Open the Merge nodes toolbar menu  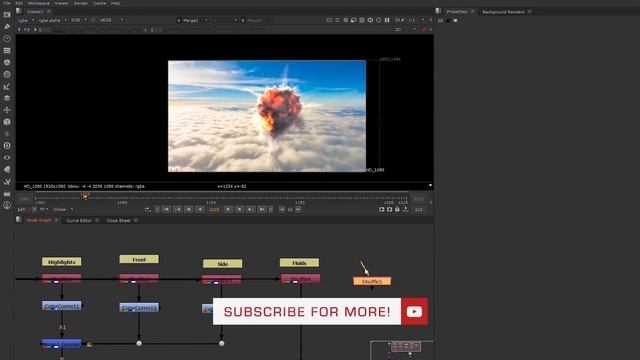pyautogui.click(x=7, y=98)
